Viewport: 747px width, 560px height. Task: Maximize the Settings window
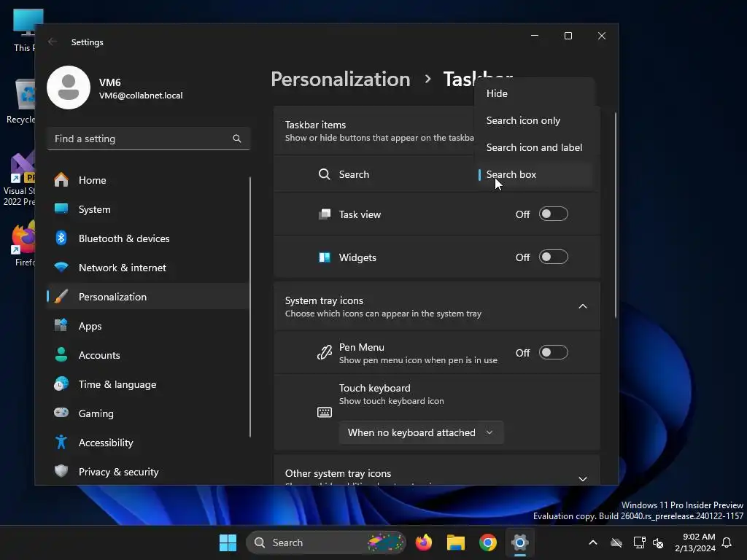(x=568, y=36)
